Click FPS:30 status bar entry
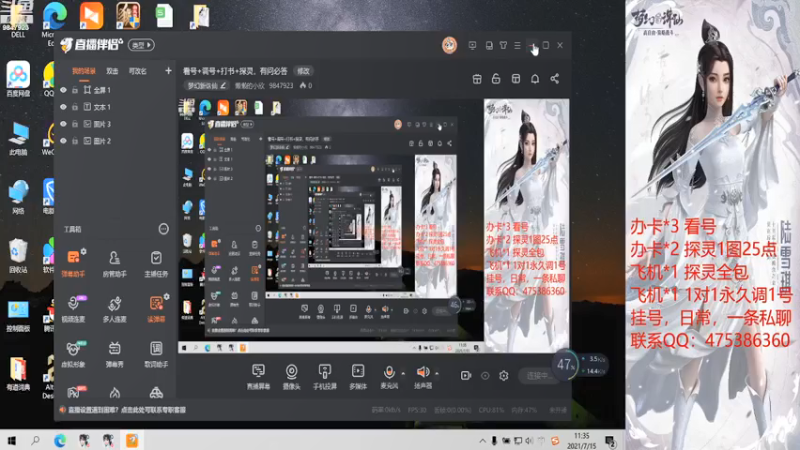800x450 pixels. coord(417,410)
